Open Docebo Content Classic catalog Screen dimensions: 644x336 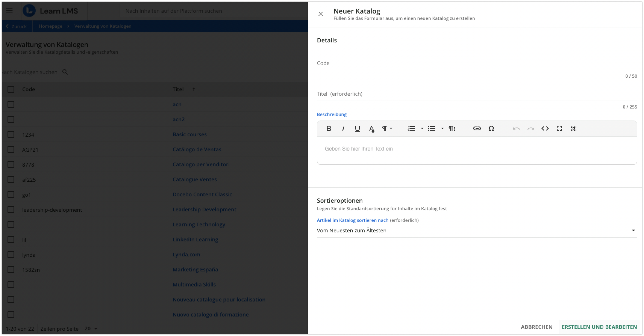(202, 194)
